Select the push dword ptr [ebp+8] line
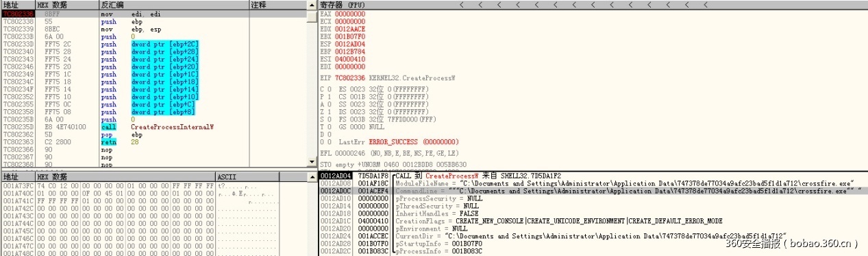Screen dimensions: 868x256 tap(154, 111)
